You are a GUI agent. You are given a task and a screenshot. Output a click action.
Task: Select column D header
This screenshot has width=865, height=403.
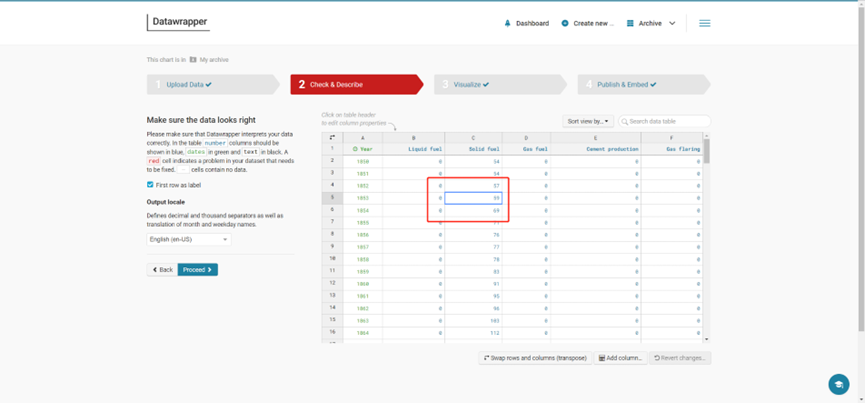tap(526, 138)
